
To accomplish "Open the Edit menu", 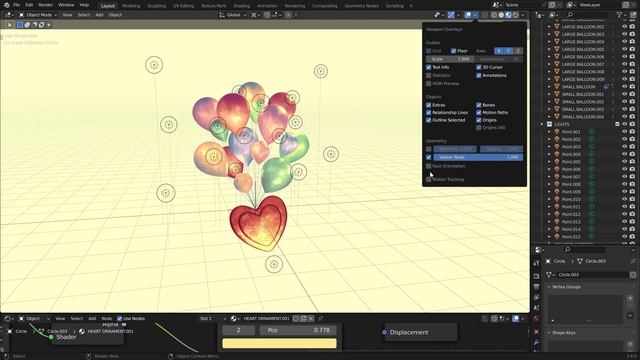I will 29,5.
